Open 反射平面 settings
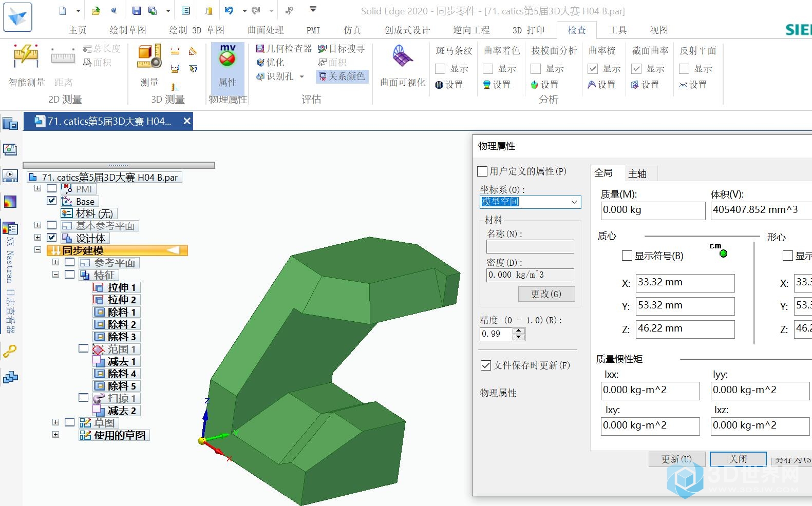The width and height of the screenshot is (812, 506). pyautogui.click(x=693, y=85)
